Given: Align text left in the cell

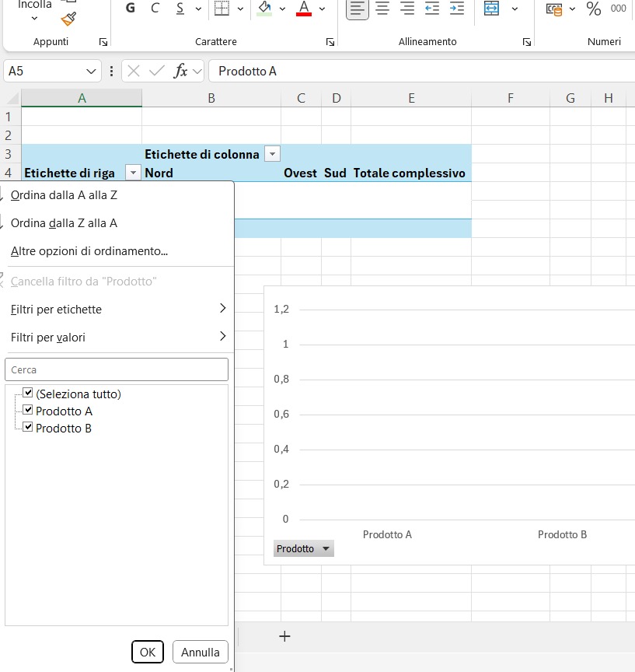Looking at the screenshot, I should (x=358, y=9).
